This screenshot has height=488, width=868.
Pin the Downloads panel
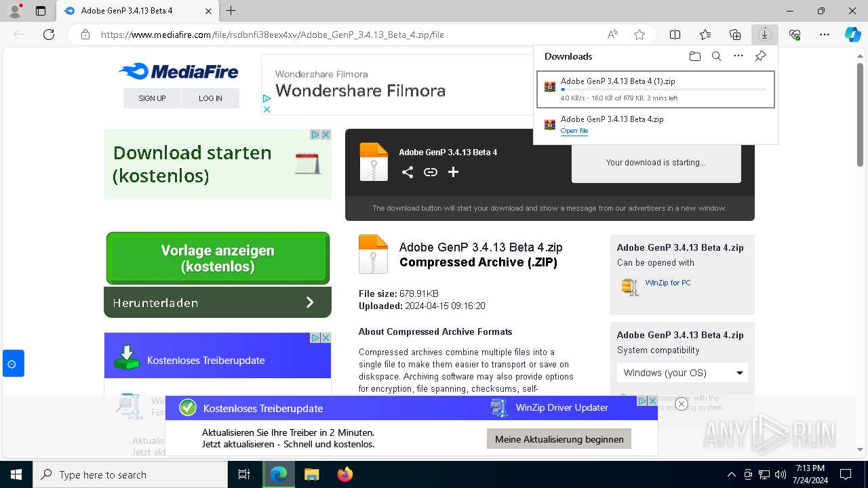point(760,56)
